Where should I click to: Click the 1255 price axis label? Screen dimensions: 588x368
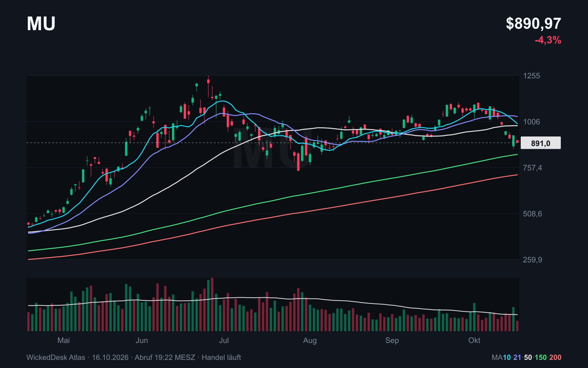coord(531,76)
